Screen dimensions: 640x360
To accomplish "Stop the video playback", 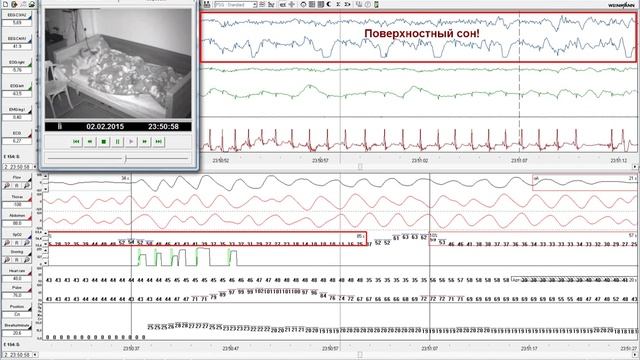I will tap(104, 142).
